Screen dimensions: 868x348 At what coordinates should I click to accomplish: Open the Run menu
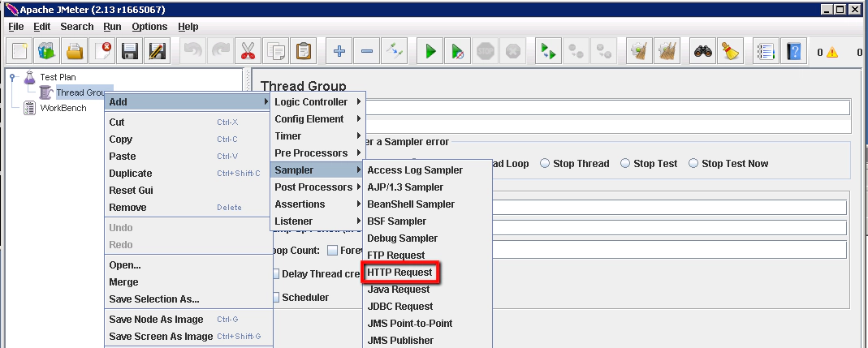point(112,27)
